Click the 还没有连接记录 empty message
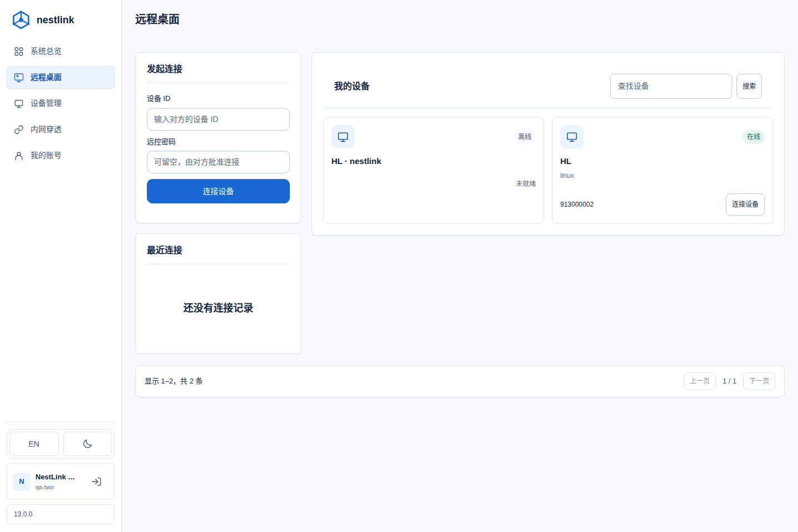Screen dimensions: 798x532 coord(218,308)
